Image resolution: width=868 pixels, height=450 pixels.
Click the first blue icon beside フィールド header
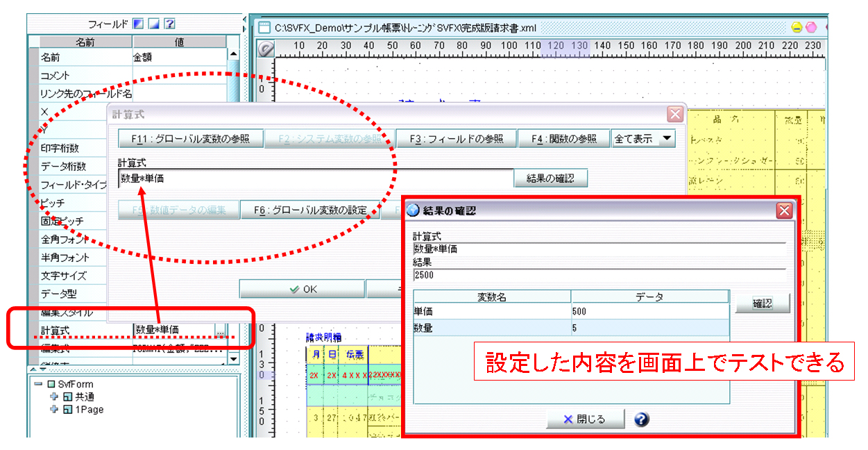139,24
